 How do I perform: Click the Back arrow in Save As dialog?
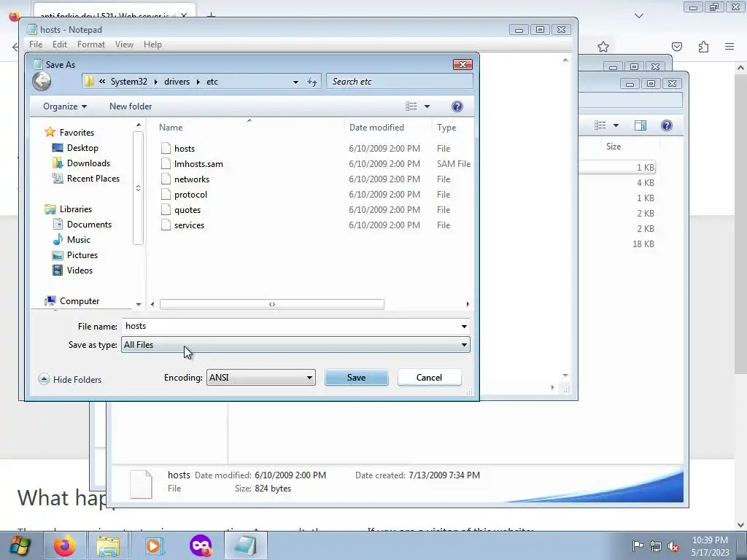[x=42, y=82]
